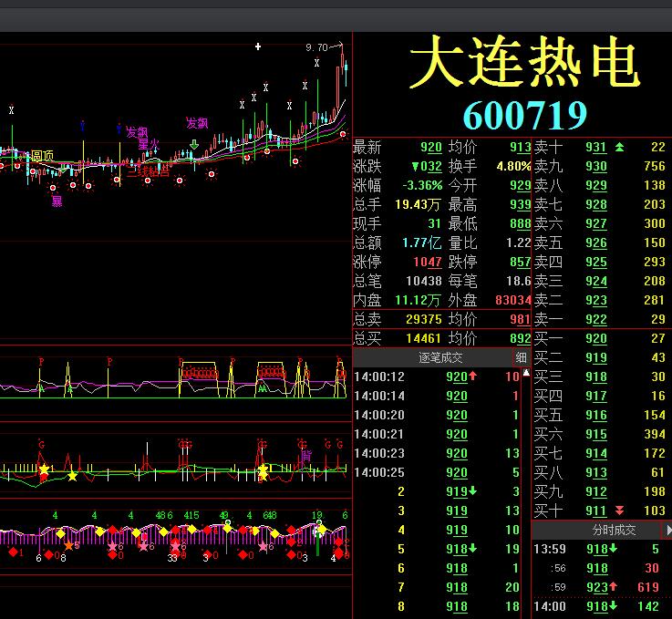Click the 现手 value 31
Screen dimensions: 672x619
(x=434, y=223)
